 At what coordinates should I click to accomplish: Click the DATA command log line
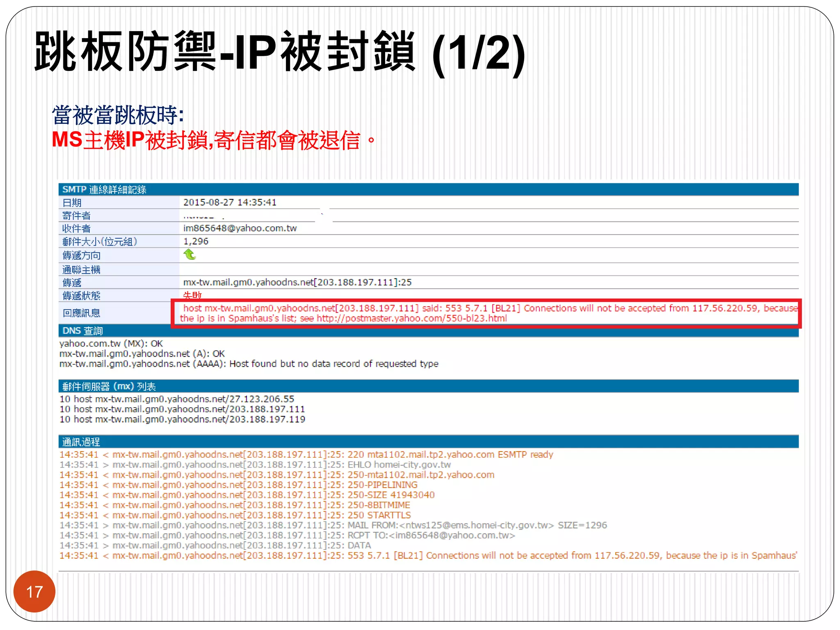pos(215,545)
